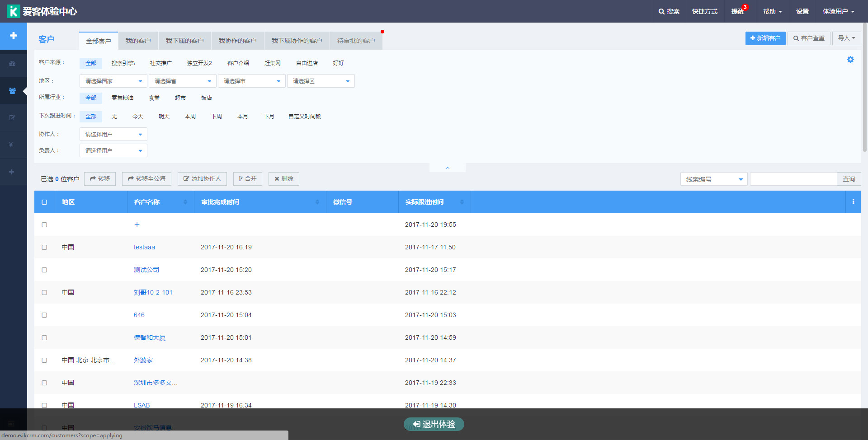Click the lower plus icon in the sidebar
Screen dimensions: 868x440
tap(11, 172)
